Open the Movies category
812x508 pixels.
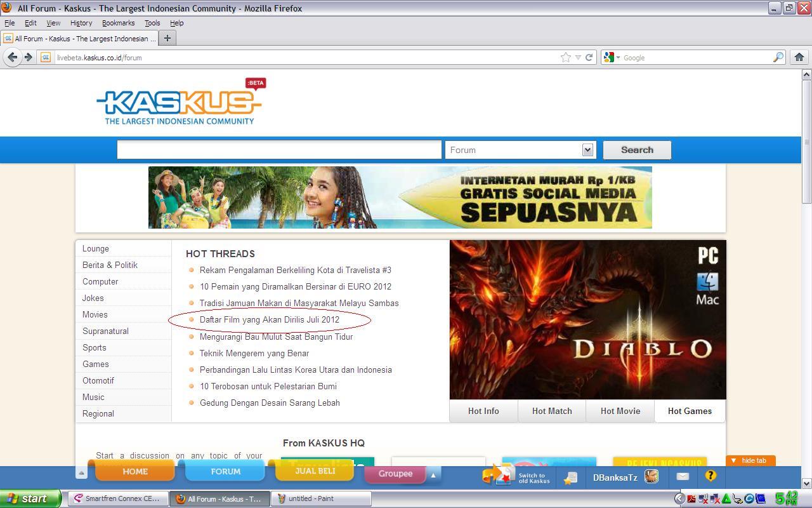pyautogui.click(x=95, y=314)
